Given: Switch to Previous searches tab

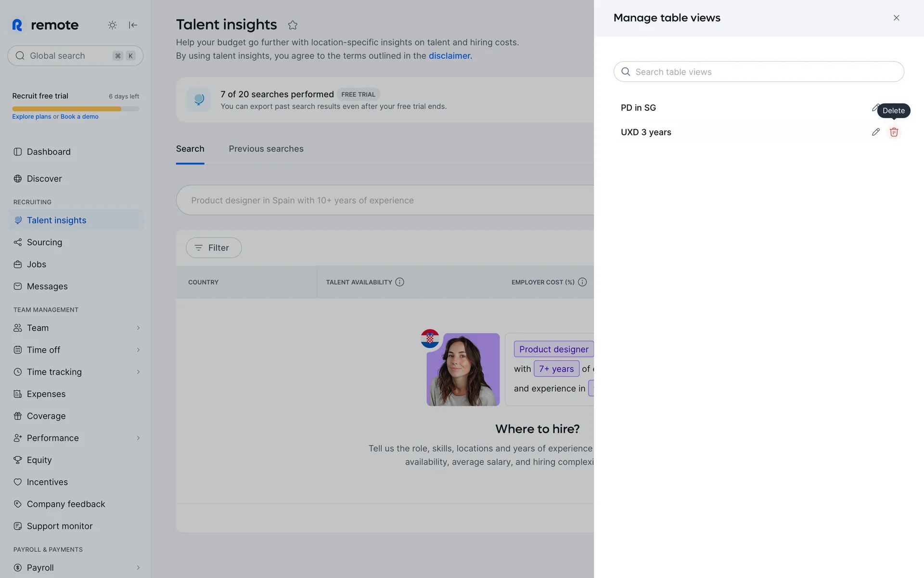Looking at the screenshot, I should tap(266, 149).
